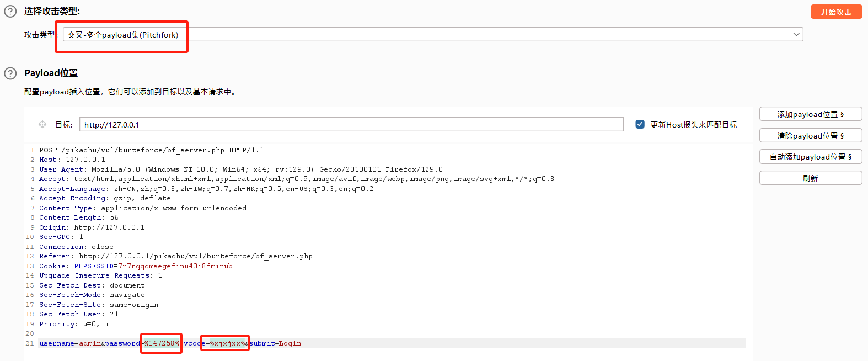Click the 配置payload插入位置 description text

tap(131, 92)
